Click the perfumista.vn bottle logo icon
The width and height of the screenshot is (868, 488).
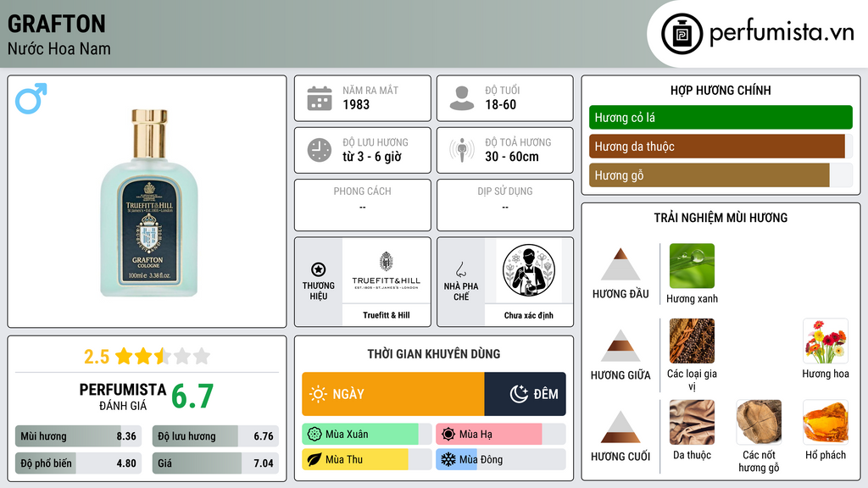click(x=682, y=34)
